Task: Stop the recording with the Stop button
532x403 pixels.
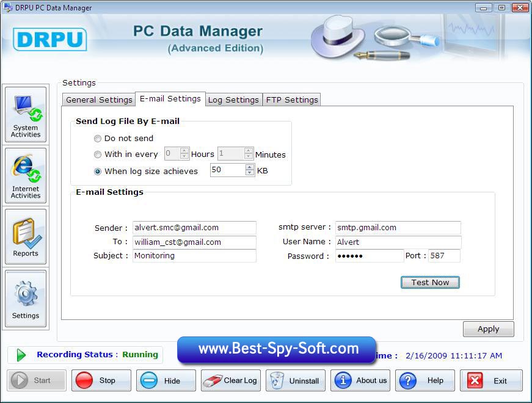Action: (101, 380)
